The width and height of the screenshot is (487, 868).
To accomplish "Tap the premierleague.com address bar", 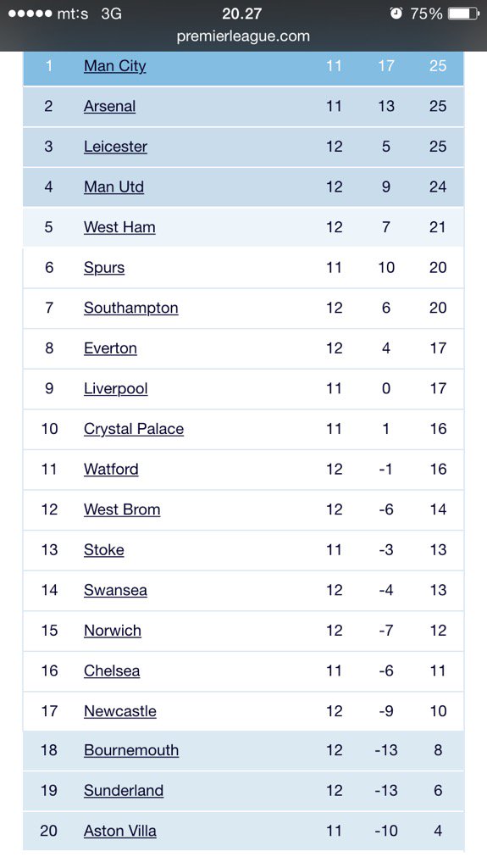I will coord(243,36).
